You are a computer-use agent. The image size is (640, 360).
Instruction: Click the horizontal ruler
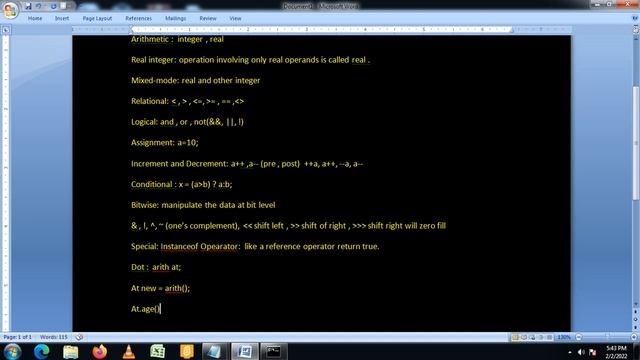click(x=321, y=30)
